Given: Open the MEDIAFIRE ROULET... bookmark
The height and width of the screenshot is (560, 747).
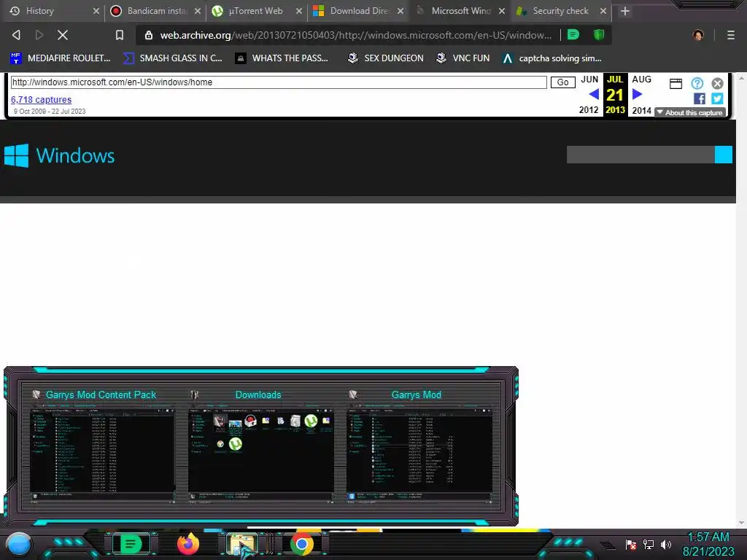Looking at the screenshot, I should click(61, 58).
